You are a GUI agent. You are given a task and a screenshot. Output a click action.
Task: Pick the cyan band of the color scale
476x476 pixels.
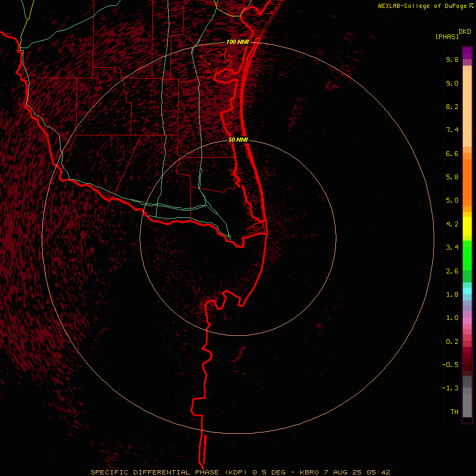tap(467, 291)
